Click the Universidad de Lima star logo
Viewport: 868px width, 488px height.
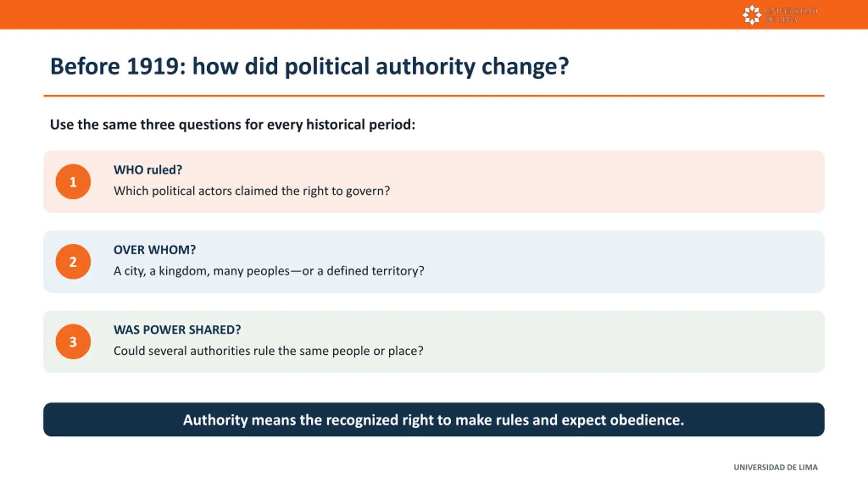point(752,15)
